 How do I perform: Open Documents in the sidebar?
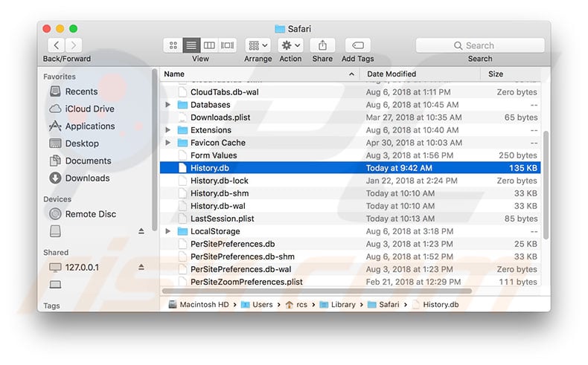(x=80, y=161)
